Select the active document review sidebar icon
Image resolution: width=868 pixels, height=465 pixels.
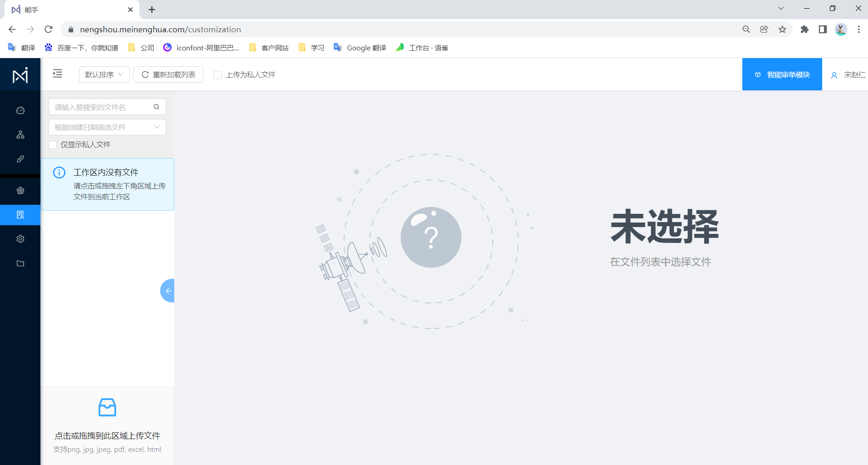(x=20, y=215)
